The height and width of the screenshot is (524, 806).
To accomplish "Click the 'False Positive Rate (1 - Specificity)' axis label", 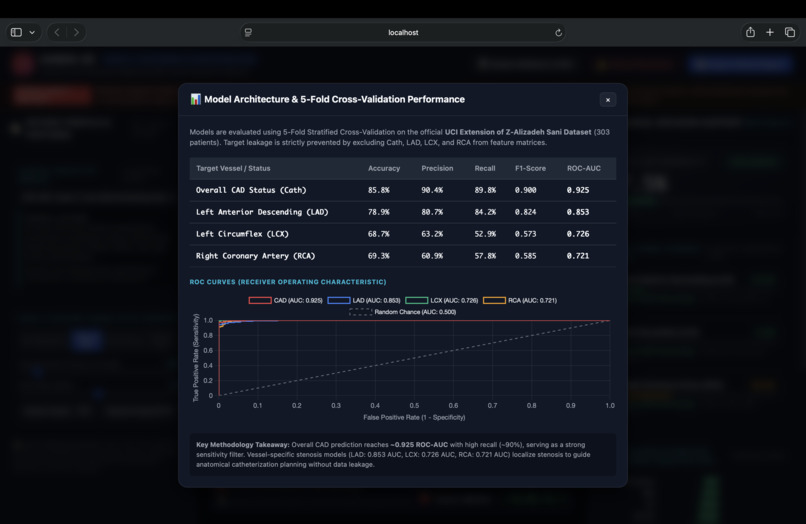I will pos(414,417).
